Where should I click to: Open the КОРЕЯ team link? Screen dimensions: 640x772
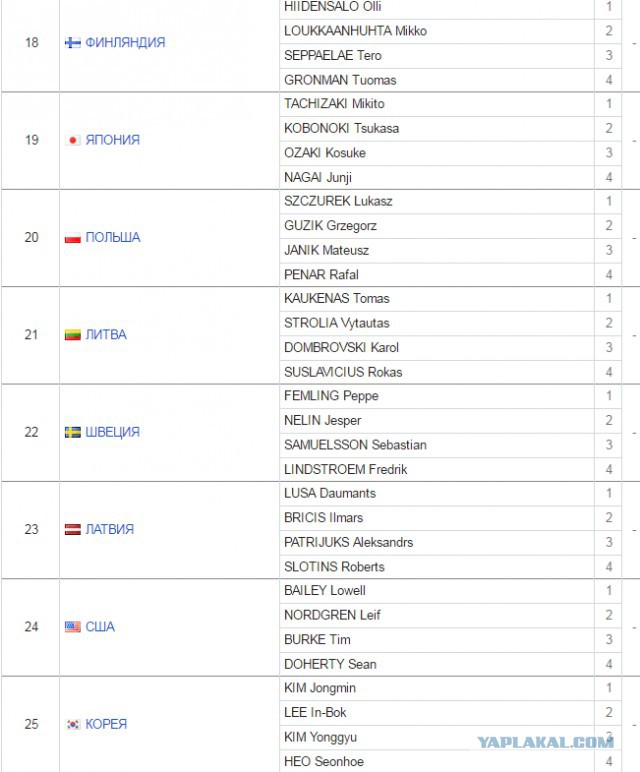click(106, 724)
